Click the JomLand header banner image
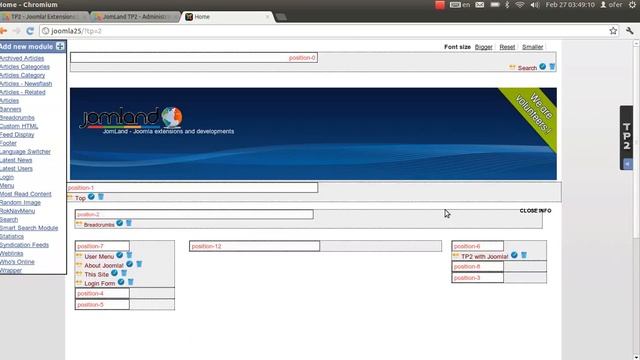The height and width of the screenshot is (360, 640). (313, 134)
